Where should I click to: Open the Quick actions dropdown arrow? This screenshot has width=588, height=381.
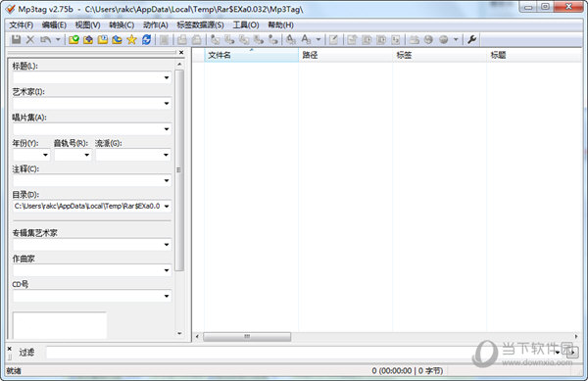[318, 39]
